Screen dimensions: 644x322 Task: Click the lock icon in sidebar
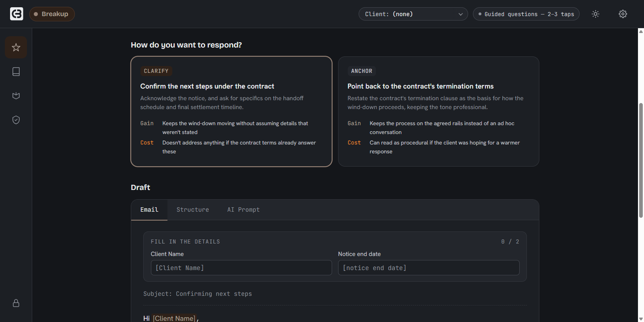click(16, 303)
